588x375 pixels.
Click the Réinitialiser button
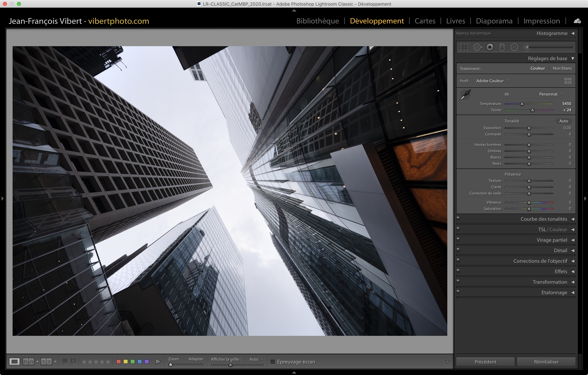546,362
